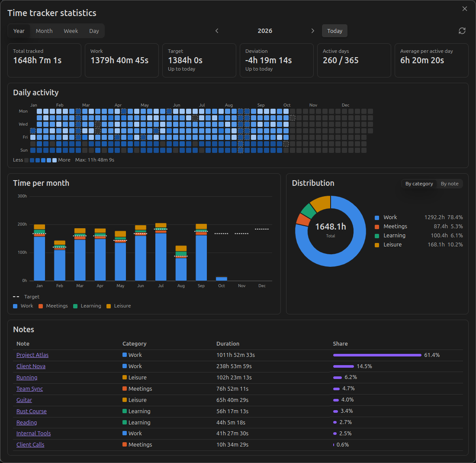Click the Leisure 168.1h 10.2% distribution row

coord(418,245)
